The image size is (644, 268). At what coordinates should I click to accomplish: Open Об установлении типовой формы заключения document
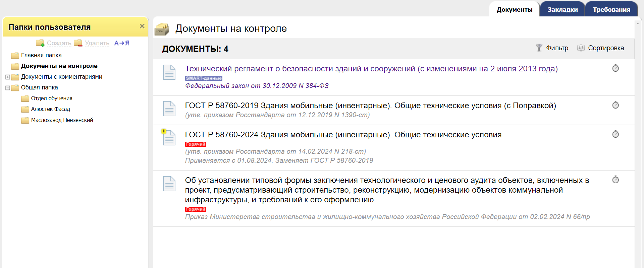point(387,190)
